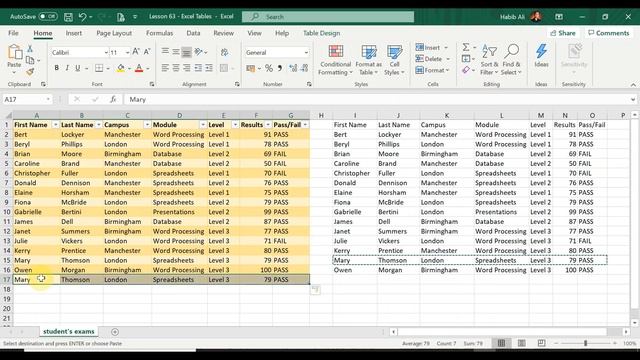Image resolution: width=640 pixels, height=360 pixels.
Task: Click the Comments button
Action: (x=609, y=33)
